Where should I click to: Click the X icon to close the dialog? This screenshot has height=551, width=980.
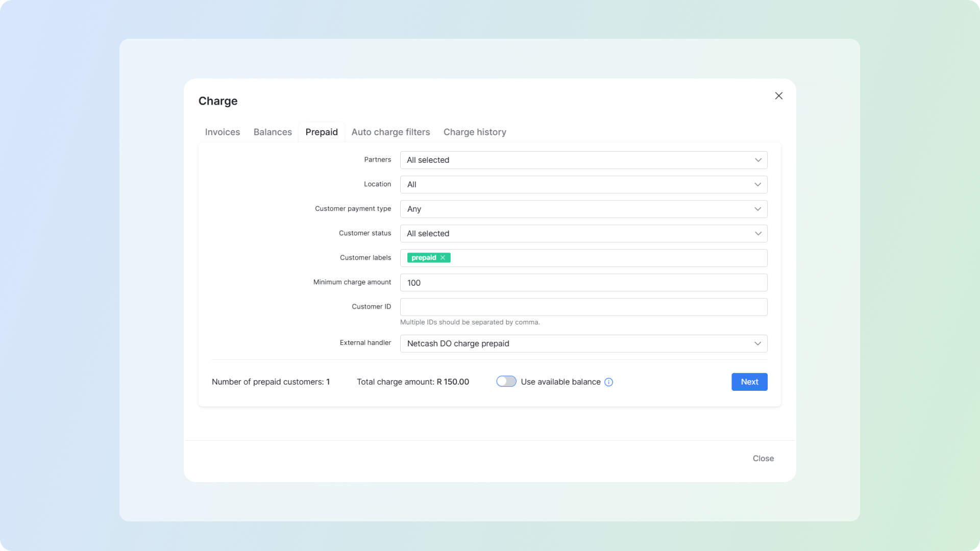click(x=778, y=96)
